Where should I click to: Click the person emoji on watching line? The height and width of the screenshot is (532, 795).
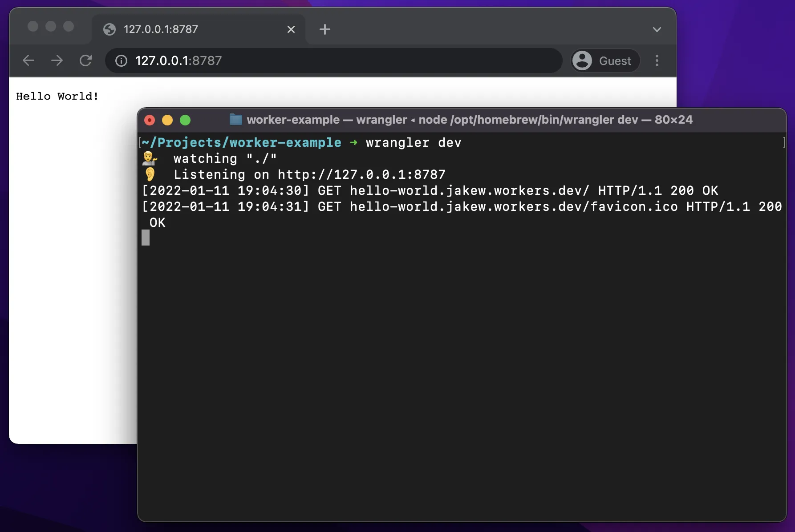[x=150, y=158]
